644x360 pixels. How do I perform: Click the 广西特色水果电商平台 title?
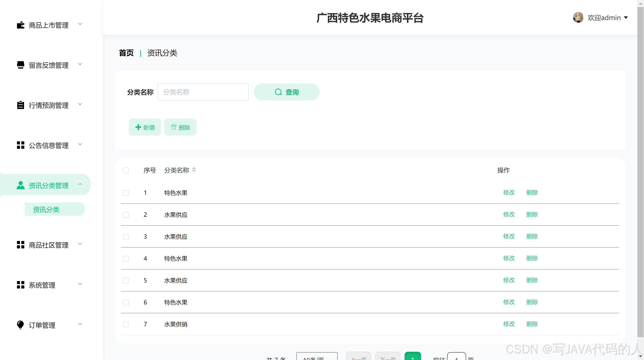coord(370,18)
